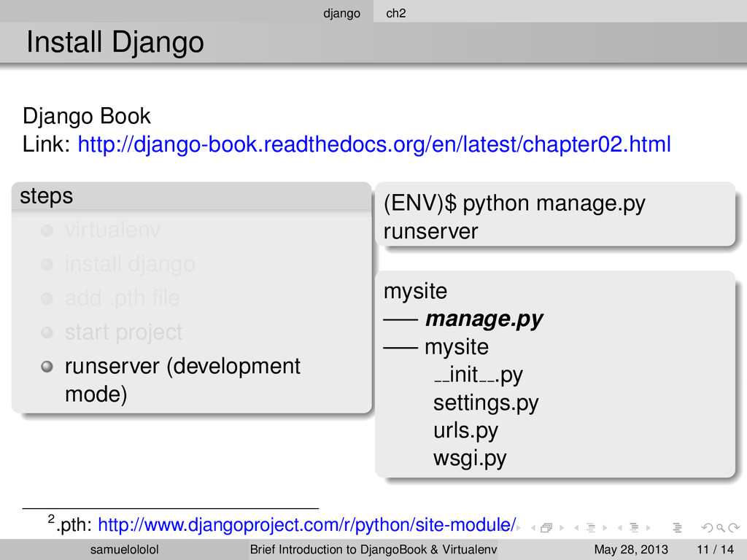Click the 'runserver' command word
Viewport: 747px width, 560px height.
(x=430, y=231)
